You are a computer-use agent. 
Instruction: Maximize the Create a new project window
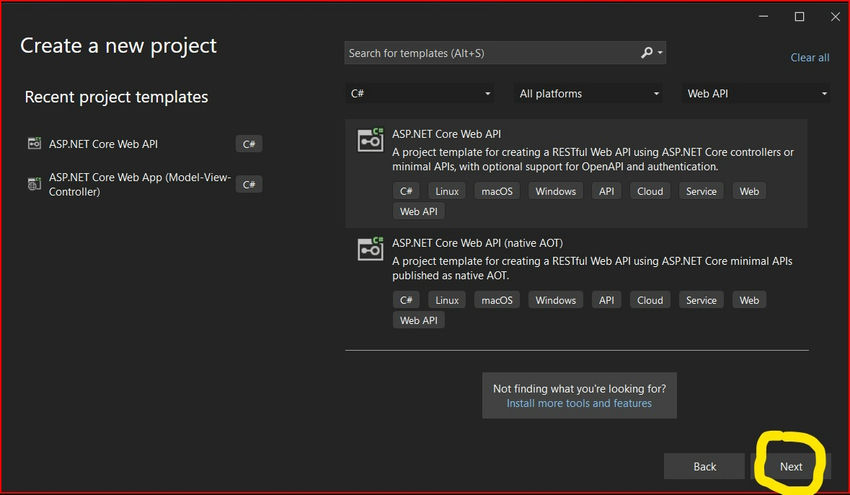click(799, 17)
